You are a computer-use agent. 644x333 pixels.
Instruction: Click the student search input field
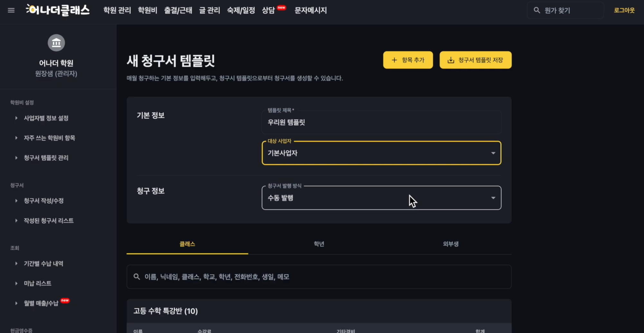click(319, 277)
